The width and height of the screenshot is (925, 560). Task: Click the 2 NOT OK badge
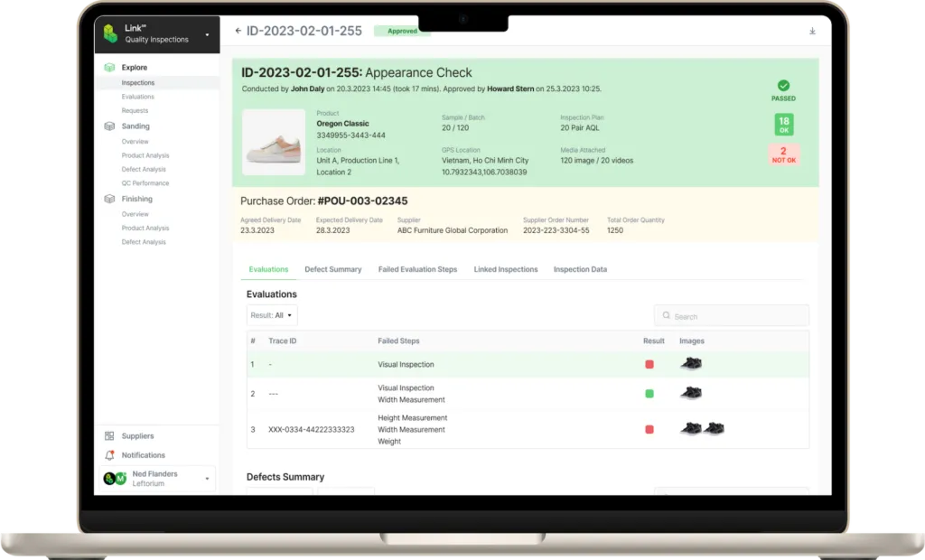[784, 154]
